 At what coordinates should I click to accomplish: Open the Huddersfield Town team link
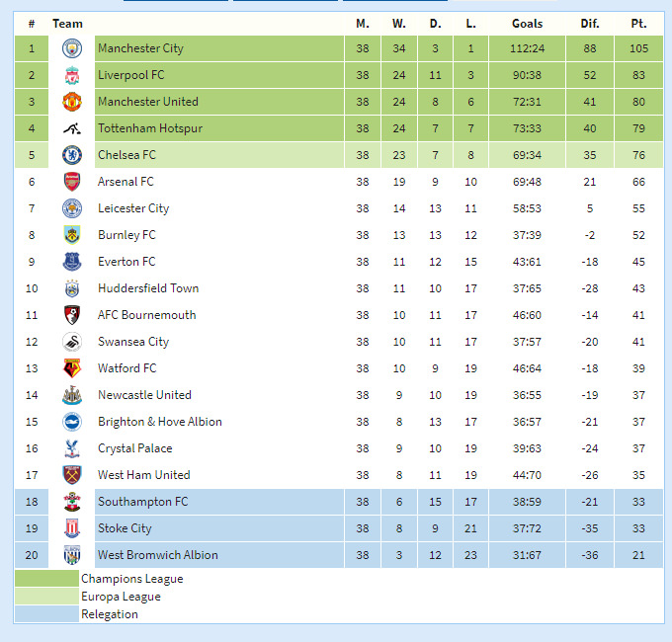tap(148, 288)
